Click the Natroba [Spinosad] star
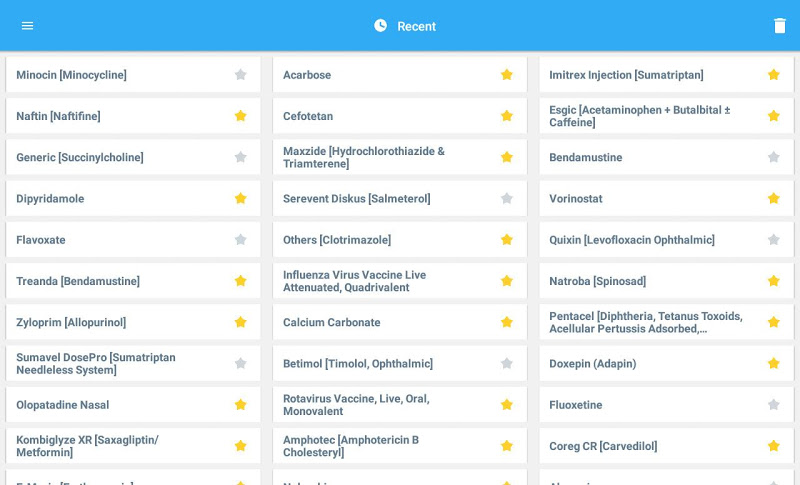Screen dimensions: 800x485 [x=773, y=281]
